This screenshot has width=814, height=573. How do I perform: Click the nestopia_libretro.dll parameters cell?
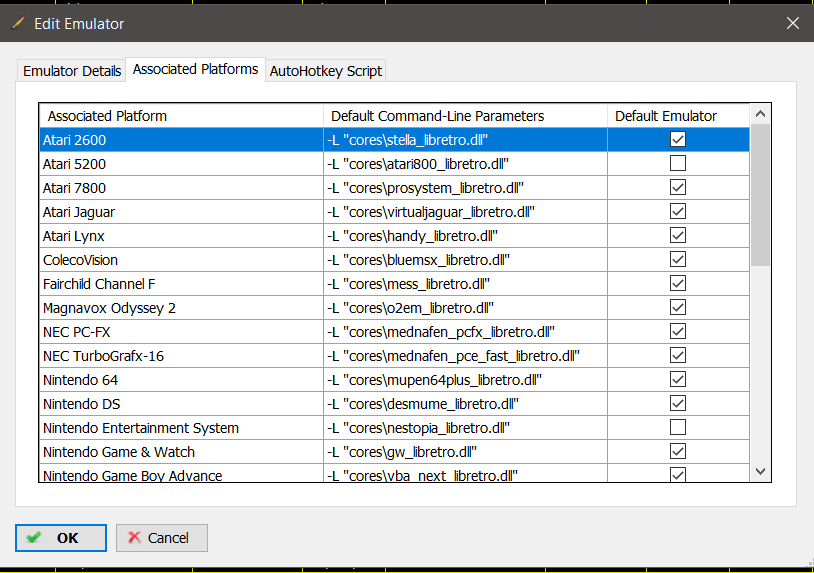click(465, 428)
